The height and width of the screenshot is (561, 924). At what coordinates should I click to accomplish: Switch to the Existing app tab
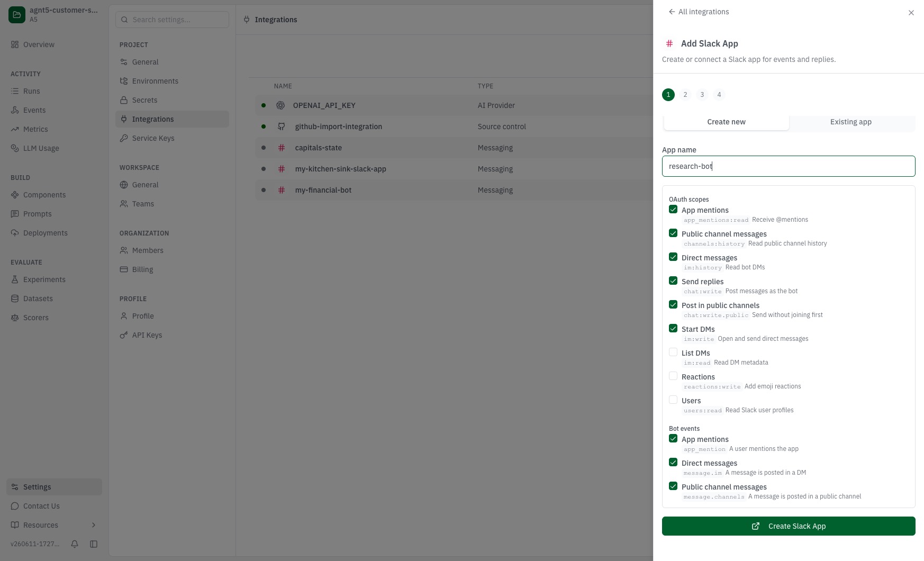click(x=850, y=122)
